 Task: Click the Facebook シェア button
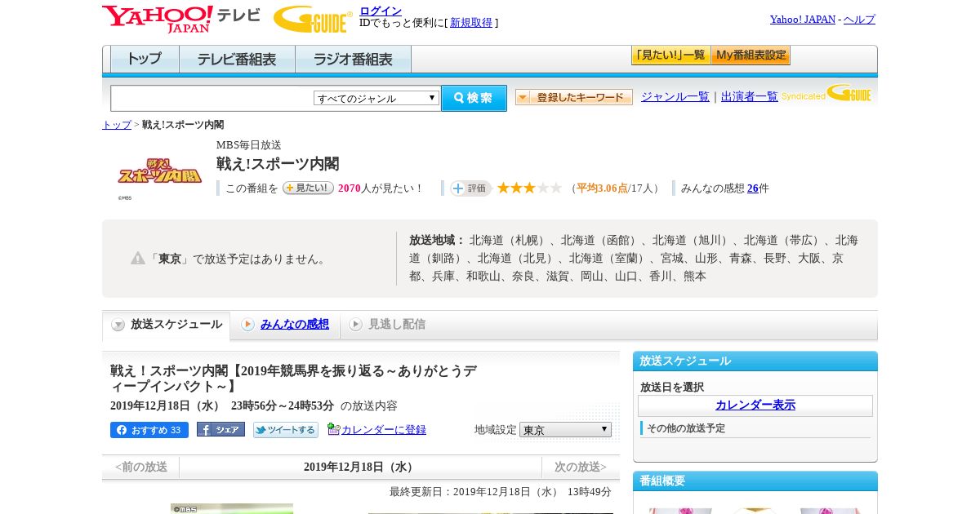click(x=220, y=429)
